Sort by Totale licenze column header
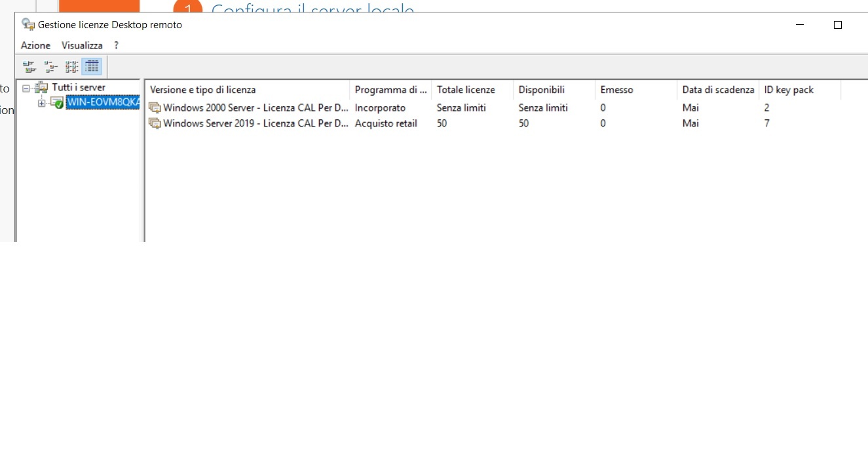The height and width of the screenshot is (472, 868). point(472,90)
